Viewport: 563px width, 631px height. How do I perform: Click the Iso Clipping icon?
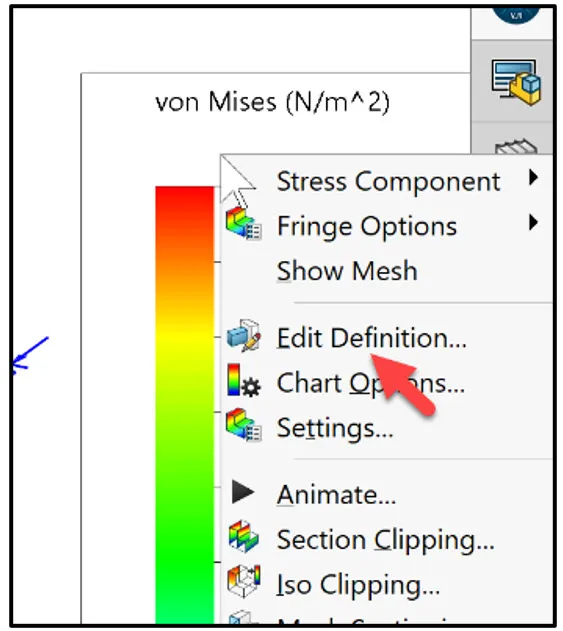point(244,581)
